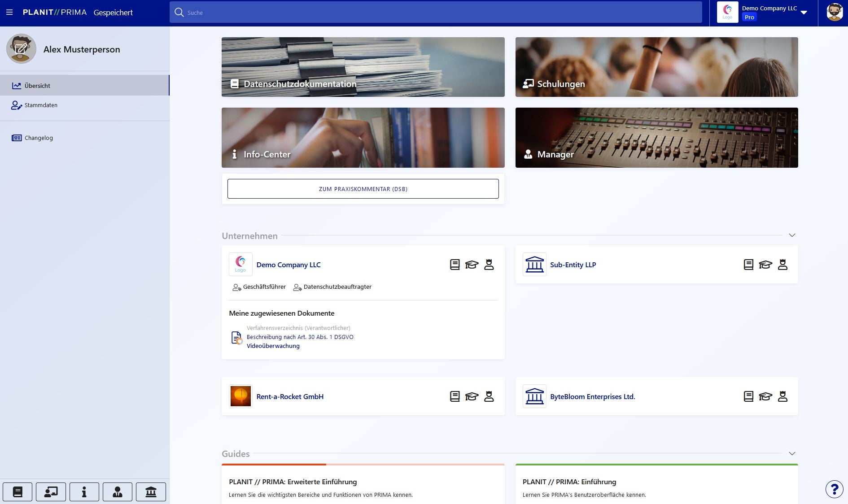Click the Rent-a-Rocket GmbH logo

click(240, 396)
